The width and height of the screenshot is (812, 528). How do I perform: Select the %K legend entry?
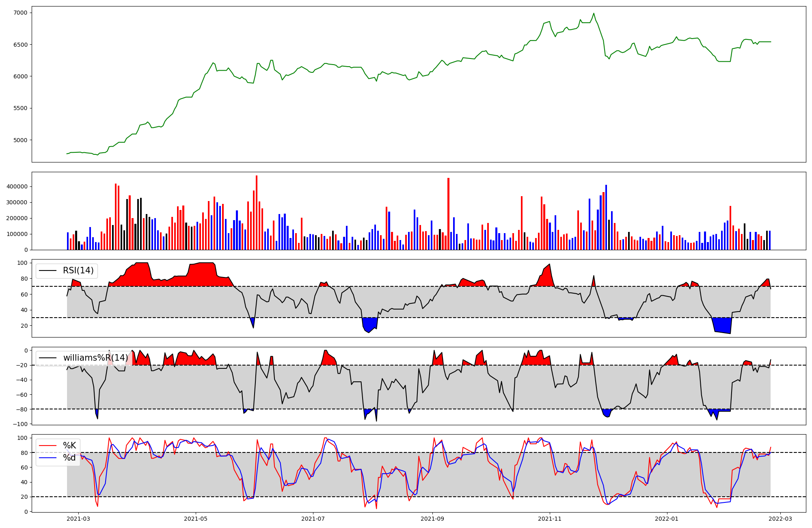click(69, 446)
